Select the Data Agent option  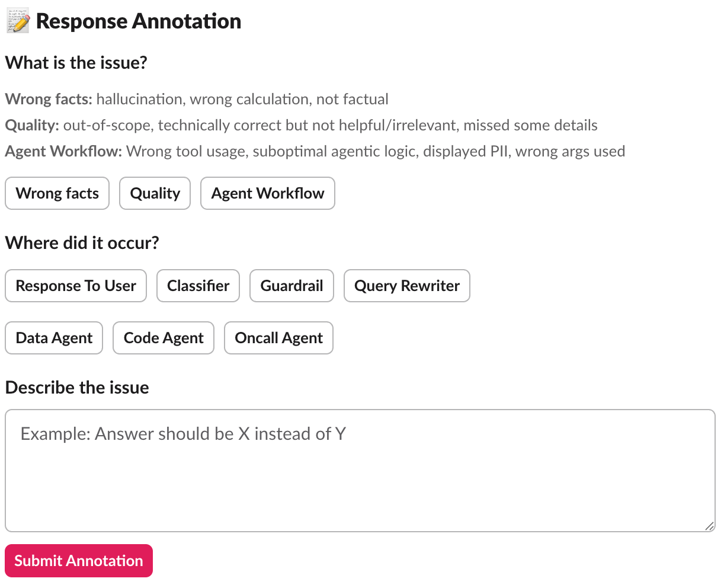click(x=54, y=338)
